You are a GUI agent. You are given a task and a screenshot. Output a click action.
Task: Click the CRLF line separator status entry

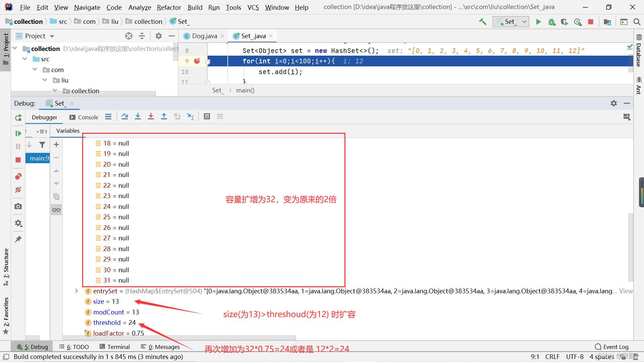(552, 357)
